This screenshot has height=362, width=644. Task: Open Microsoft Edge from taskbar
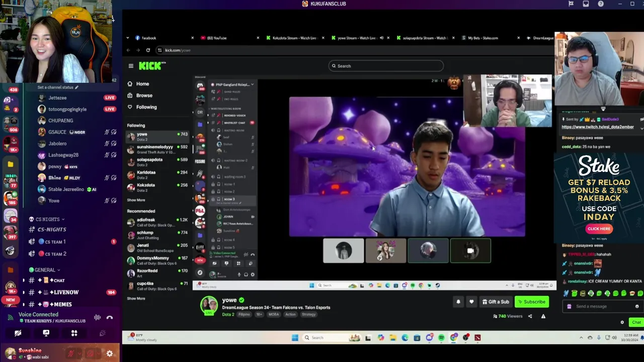pos(405,337)
